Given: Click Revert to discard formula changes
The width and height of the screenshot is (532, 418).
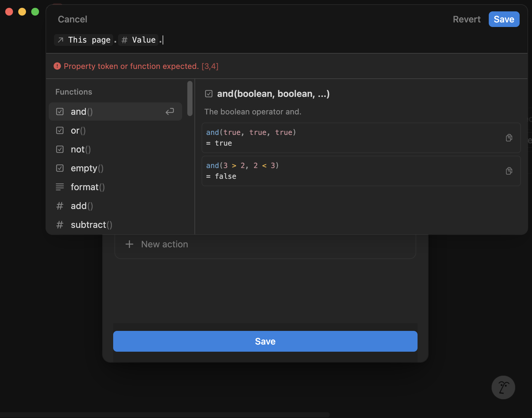Looking at the screenshot, I should [x=466, y=19].
